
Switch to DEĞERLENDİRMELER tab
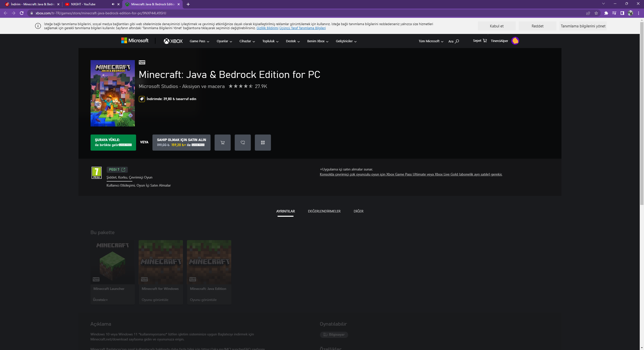(324, 211)
